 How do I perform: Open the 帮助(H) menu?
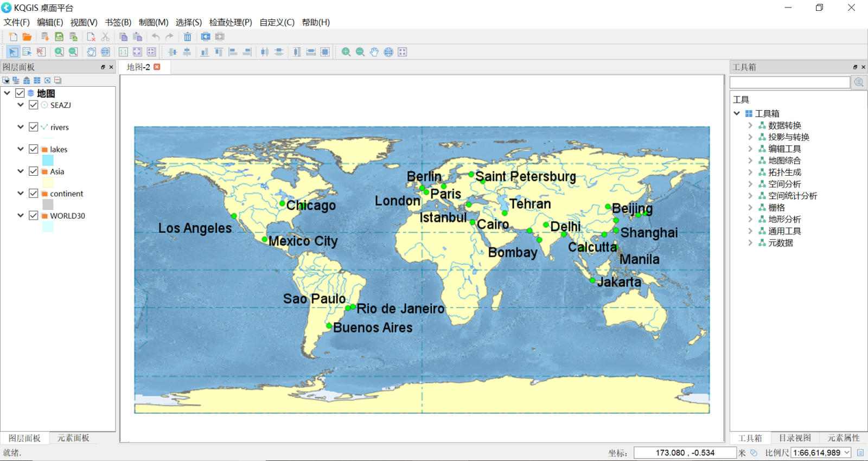coord(316,22)
